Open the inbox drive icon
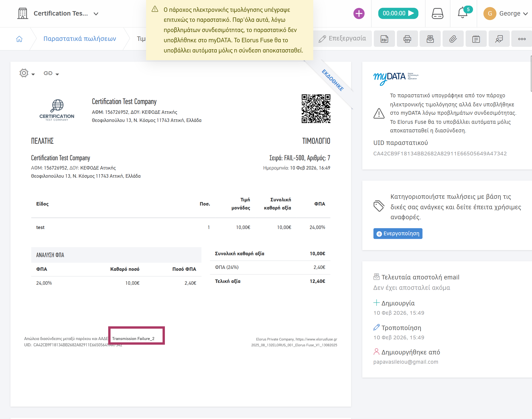The image size is (532, 419). (x=437, y=13)
